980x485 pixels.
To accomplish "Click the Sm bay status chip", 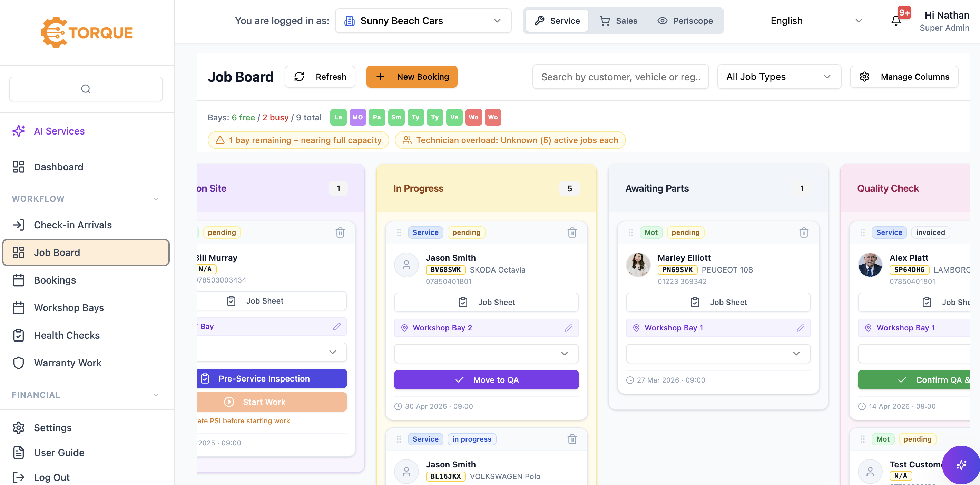I will (x=396, y=117).
